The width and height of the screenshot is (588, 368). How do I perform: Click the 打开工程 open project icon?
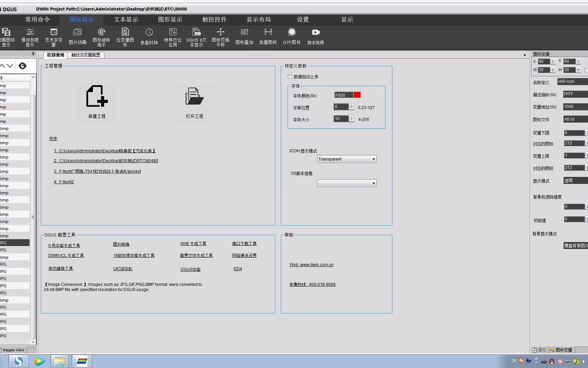194,96
